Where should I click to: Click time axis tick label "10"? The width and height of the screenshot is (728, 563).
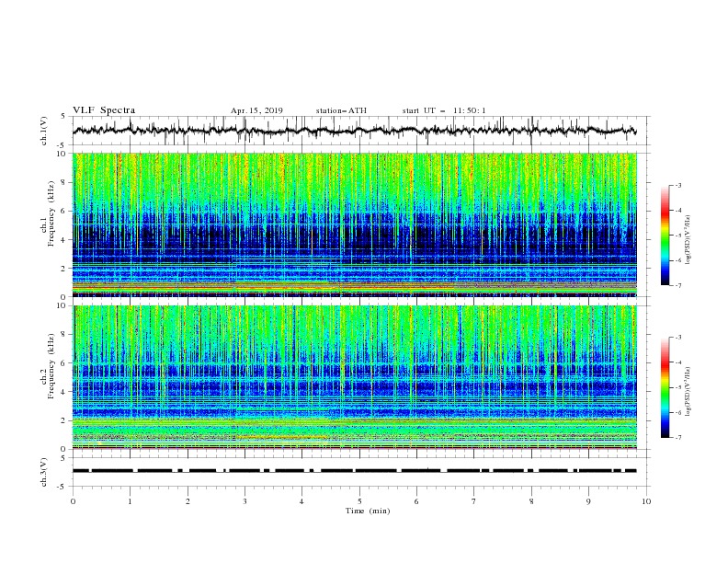point(646,501)
